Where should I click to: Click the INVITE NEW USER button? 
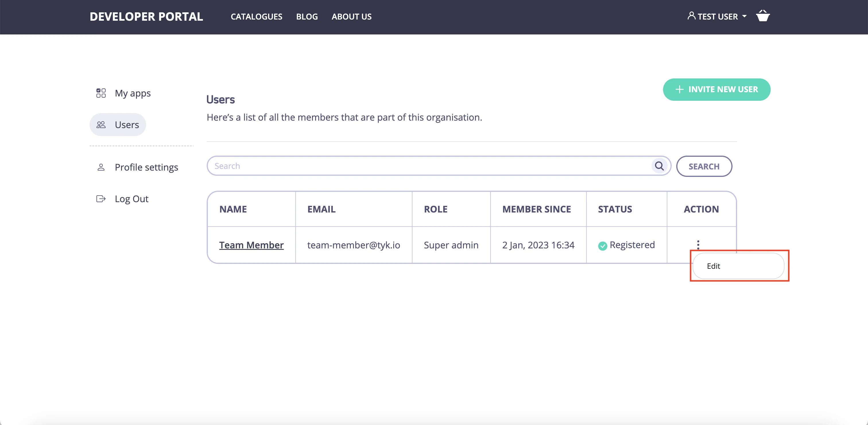(717, 89)
